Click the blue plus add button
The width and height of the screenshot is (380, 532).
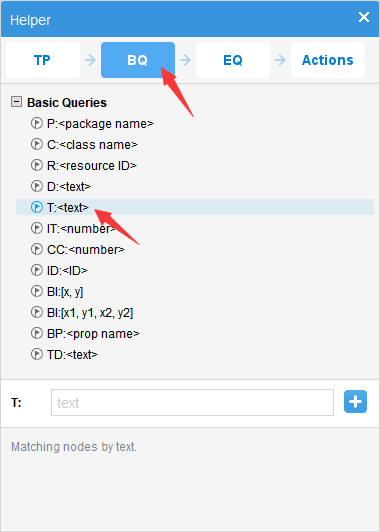pos(355,402)
